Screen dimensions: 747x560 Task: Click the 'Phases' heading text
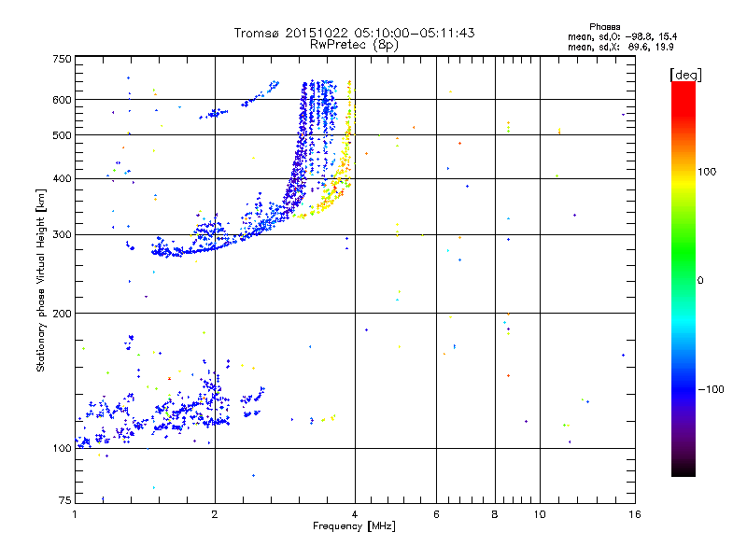[x=604, y=27]
